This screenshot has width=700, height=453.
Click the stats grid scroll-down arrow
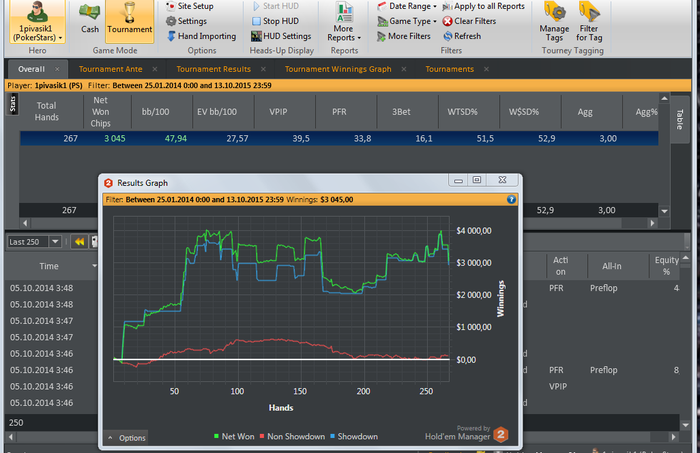[664, 211]
